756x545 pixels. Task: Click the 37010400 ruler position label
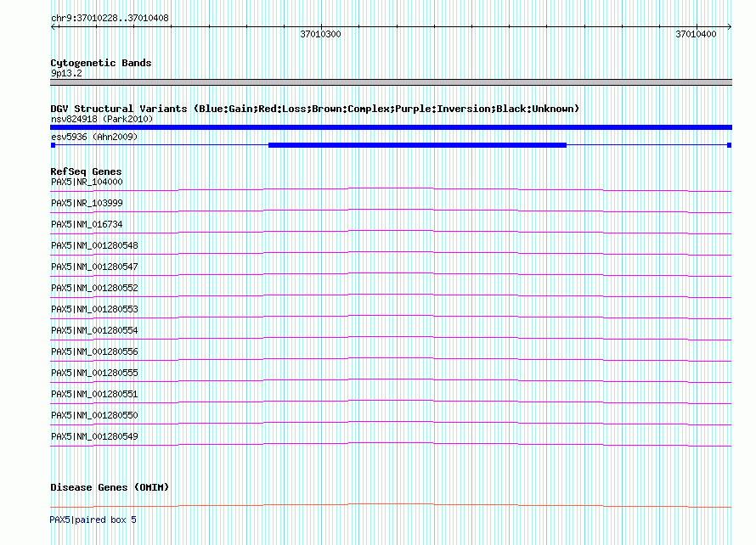pyautogui.click(x=697, y=34)
